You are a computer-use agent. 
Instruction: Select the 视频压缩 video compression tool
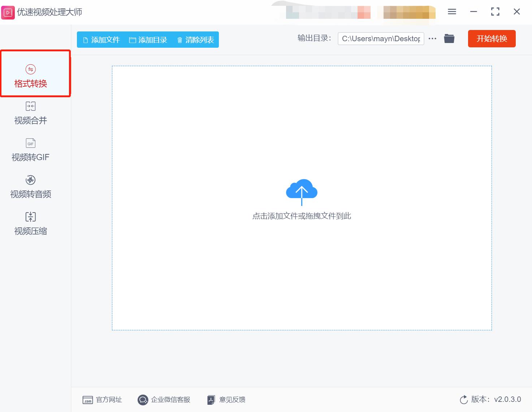30,223
